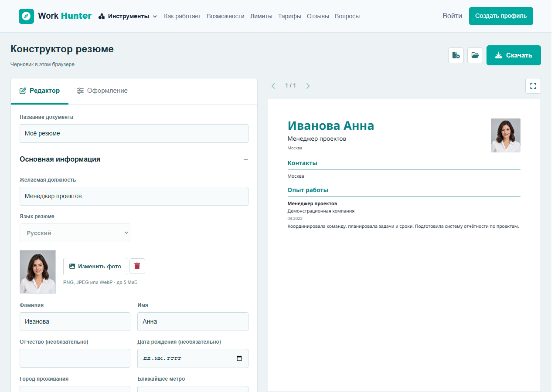
Task: Switch to the Редактор tab
Action: click(40, 91)
